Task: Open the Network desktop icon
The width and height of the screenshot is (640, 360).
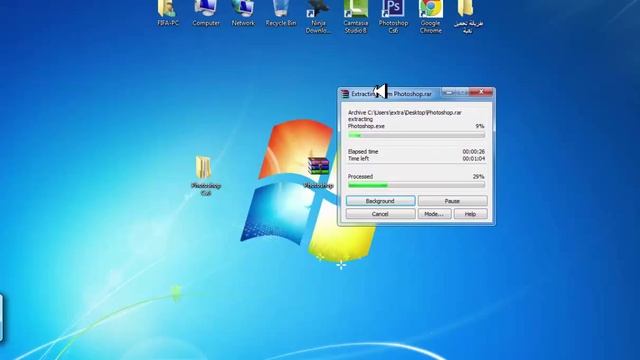Action: pyautogui.click(x=243, y=12)
